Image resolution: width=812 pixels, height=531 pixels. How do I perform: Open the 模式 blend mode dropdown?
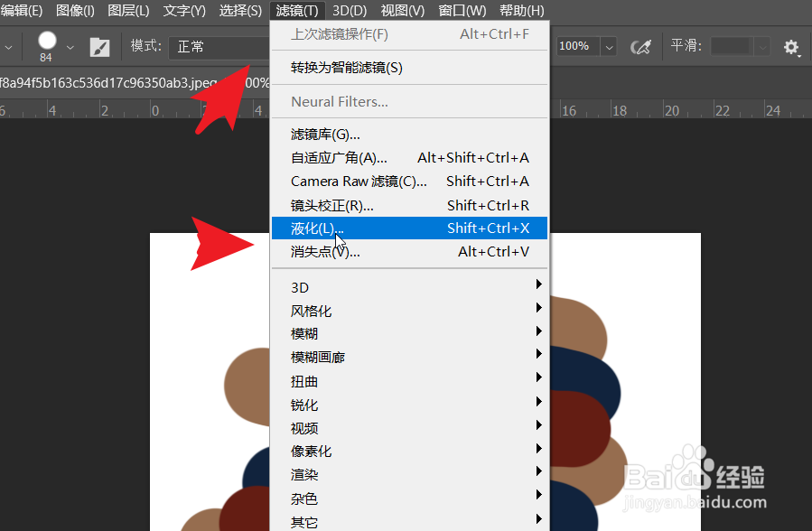pos(219,47)
